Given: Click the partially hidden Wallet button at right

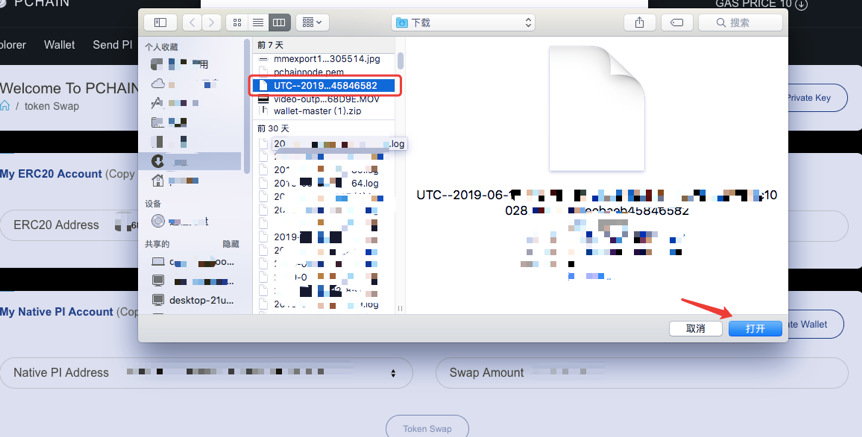Looking at the screenshot, I should (x=816, y=324).
